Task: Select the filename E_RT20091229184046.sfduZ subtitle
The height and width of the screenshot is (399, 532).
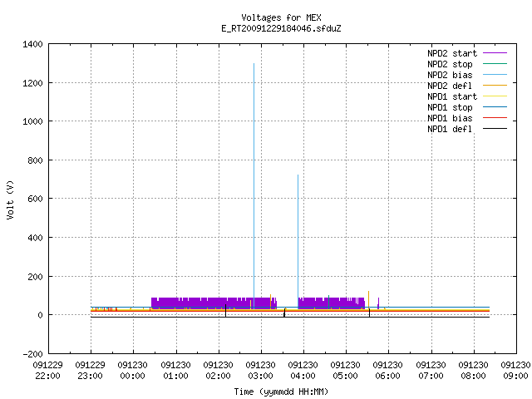Action: (x=281, y=28)
